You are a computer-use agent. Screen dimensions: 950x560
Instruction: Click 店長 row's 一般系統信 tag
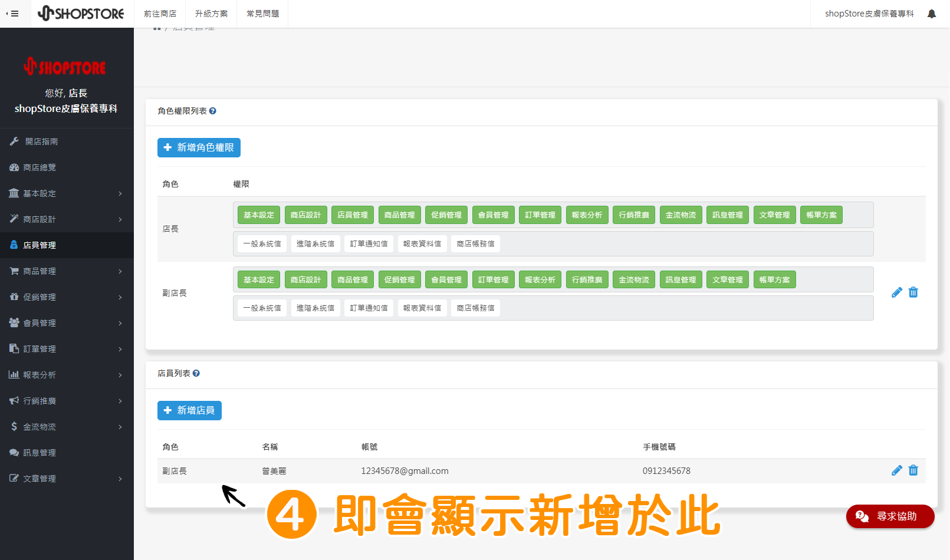pyautogui.click(x=262, y=244)
